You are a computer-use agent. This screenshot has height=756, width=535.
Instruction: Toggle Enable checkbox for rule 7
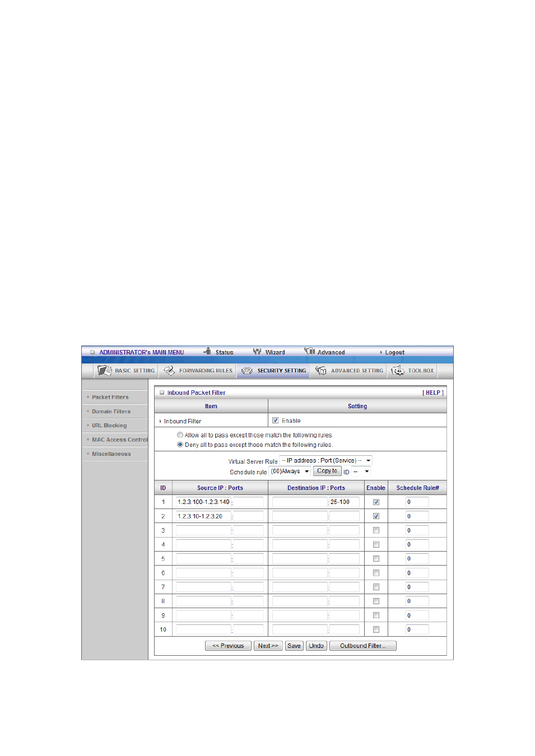click(x=376, y=587)
